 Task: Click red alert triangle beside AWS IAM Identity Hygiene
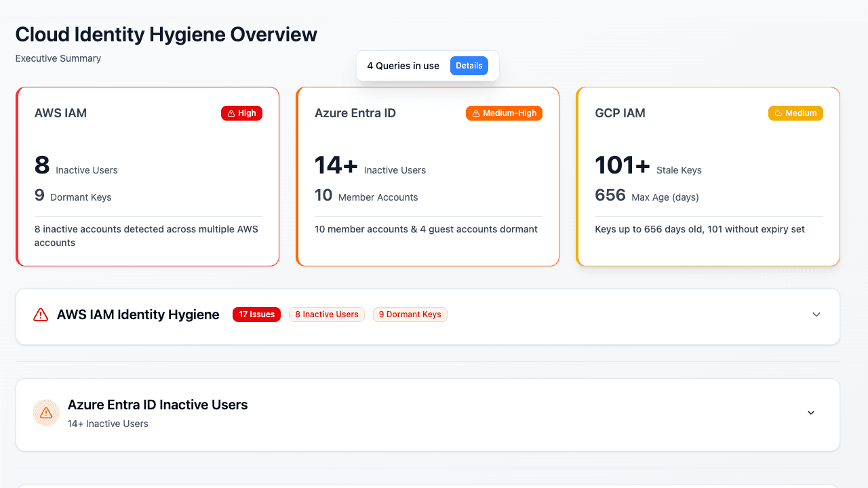coord(41,314)
